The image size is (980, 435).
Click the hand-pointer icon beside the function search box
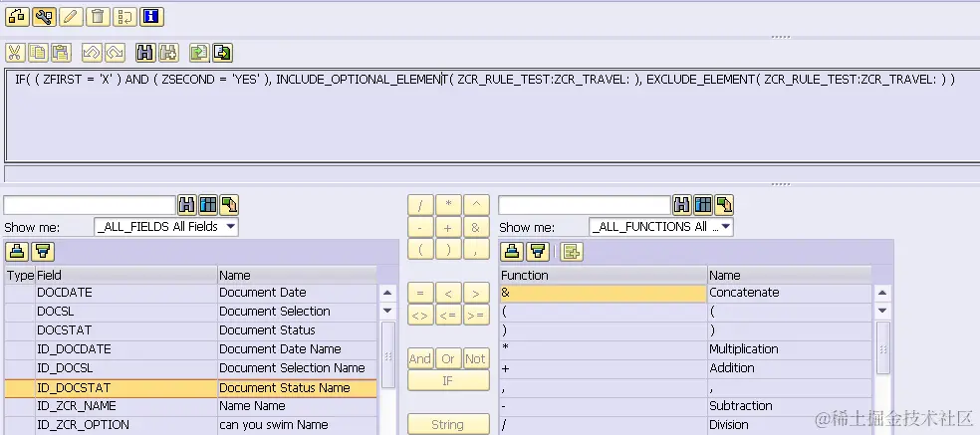724,204
